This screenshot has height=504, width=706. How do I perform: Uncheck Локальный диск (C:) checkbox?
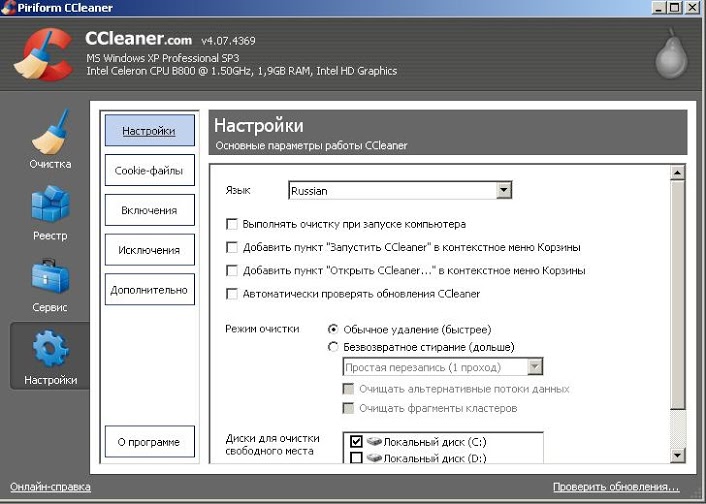(356, 441)
